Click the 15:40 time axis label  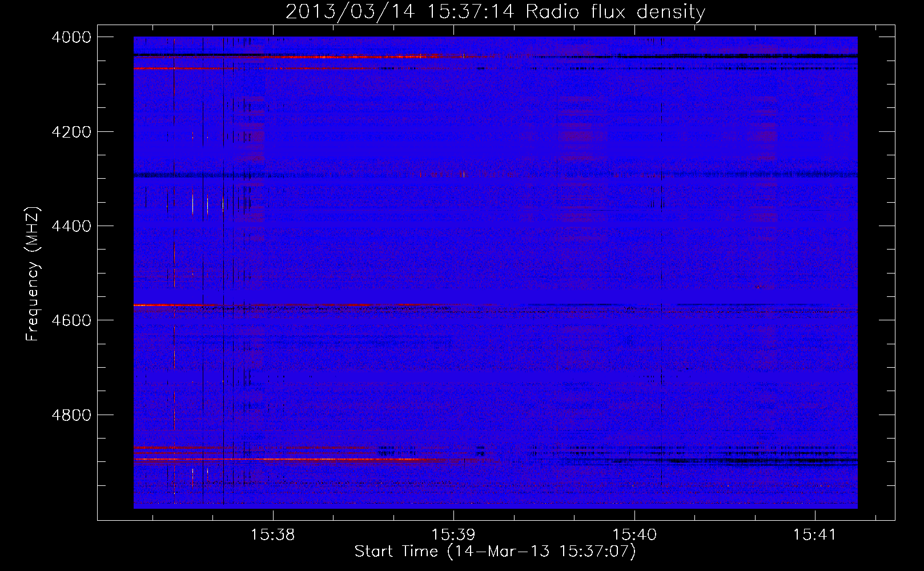pos(634,534)
